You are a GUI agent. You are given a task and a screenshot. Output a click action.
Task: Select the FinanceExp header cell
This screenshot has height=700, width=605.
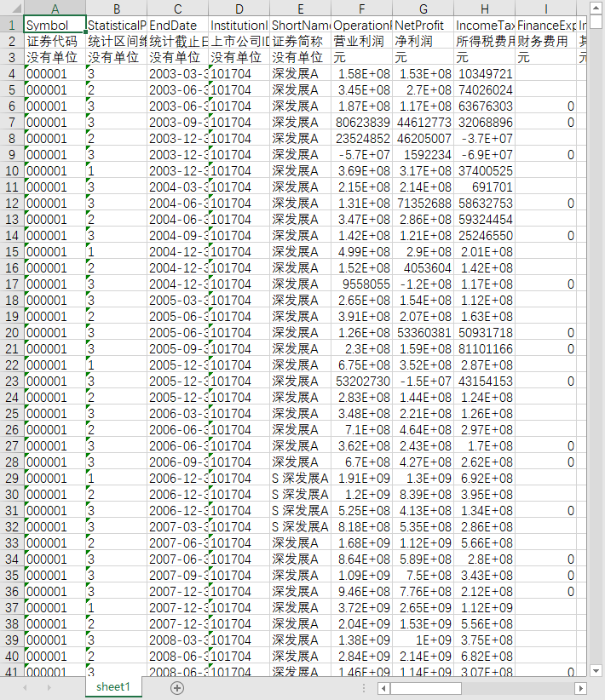(x=545, y=25)
